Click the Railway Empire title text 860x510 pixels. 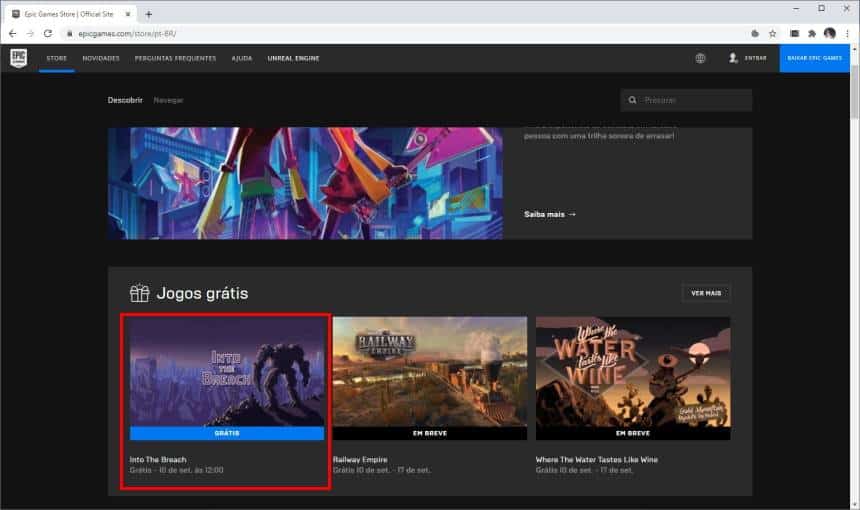click(360, 460)
